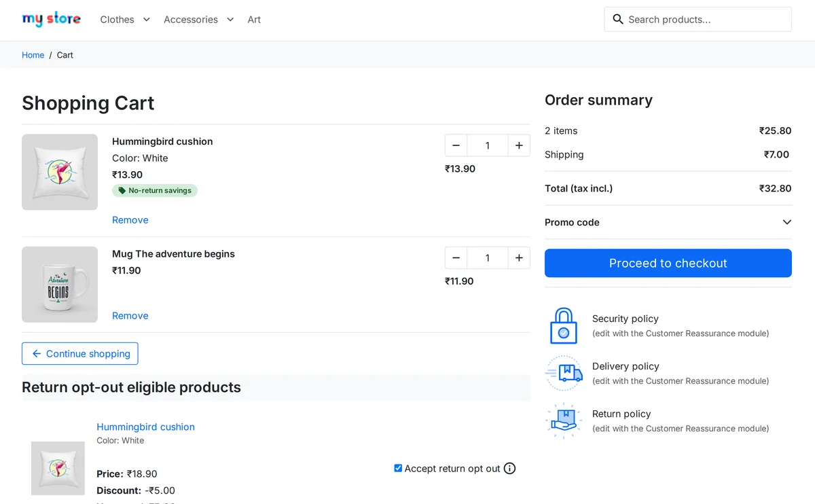Open Hummingbird cushion cart thumbnail
The height and width of the screenshot is (504, 815).
[x=60, y=172]
